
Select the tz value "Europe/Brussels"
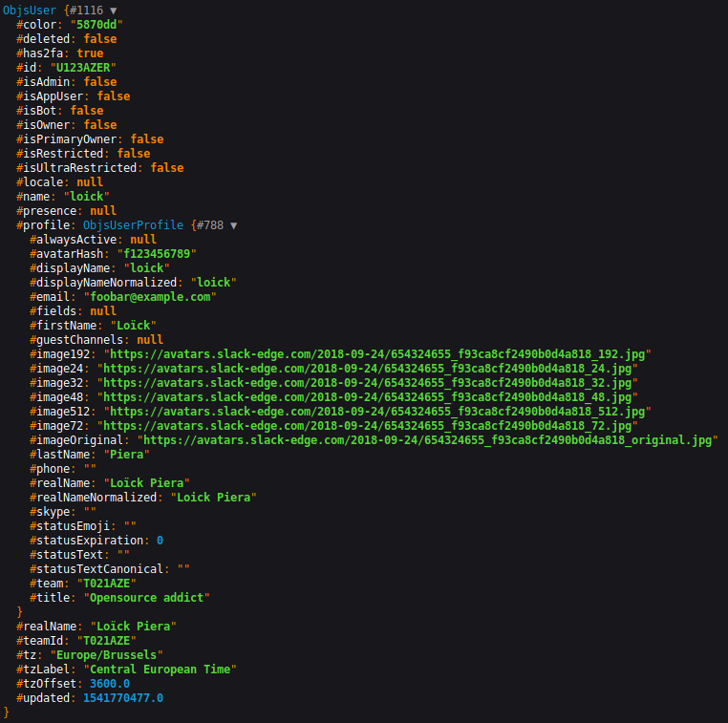click(x=107, y=656)
